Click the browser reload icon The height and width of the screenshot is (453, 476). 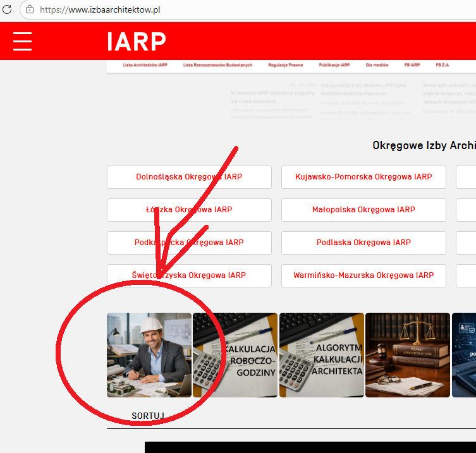pyautogui.click(x=8, y=10)
